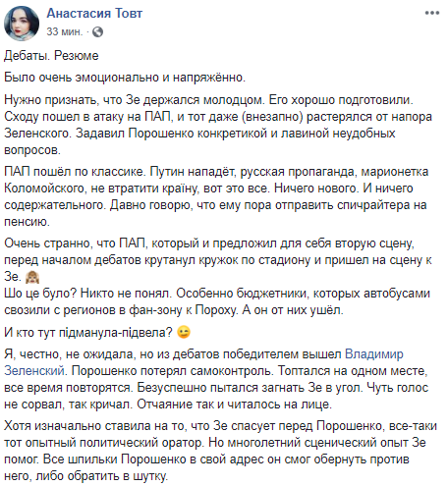Open Анастасия Товт profile picture
448x486 pixels.
coord(22,24)
